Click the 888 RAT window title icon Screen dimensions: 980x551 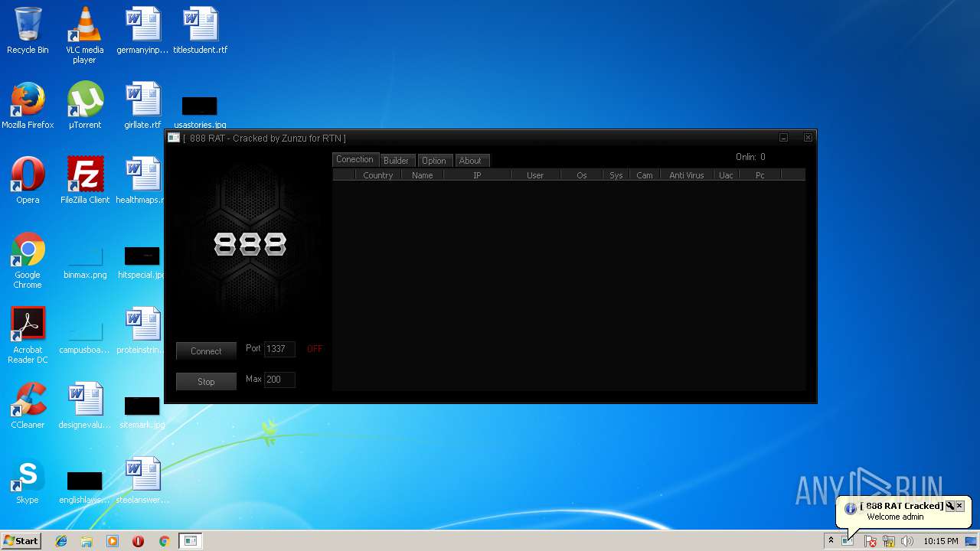[x=174, y=138]
